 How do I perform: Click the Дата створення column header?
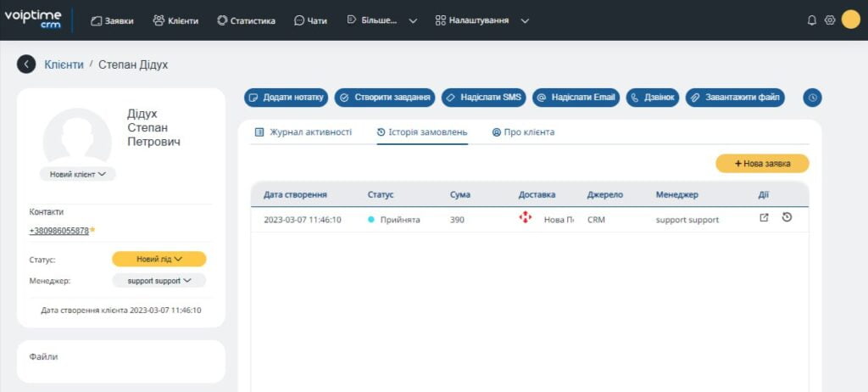click(295, 194)
